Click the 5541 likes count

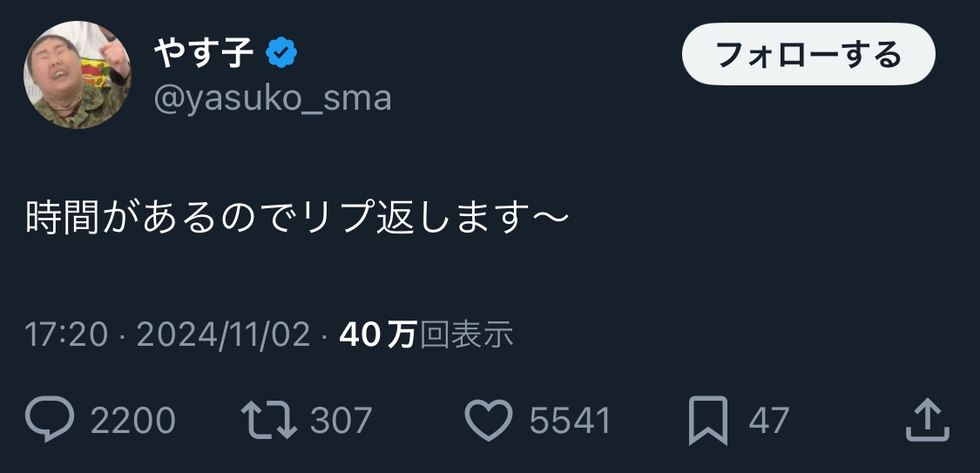tap(570, 420)
